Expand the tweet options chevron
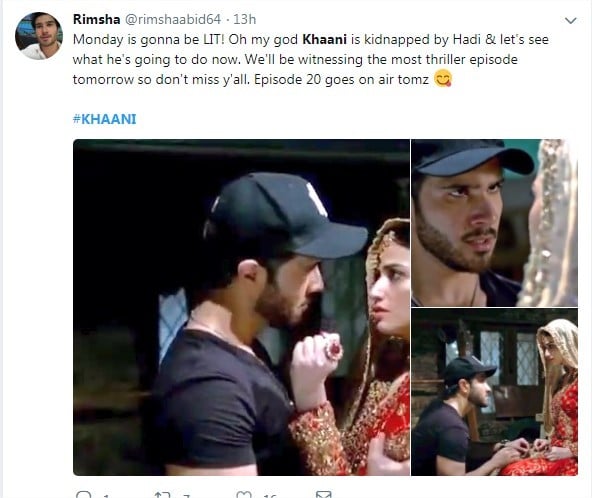 [x=570, y=20]
